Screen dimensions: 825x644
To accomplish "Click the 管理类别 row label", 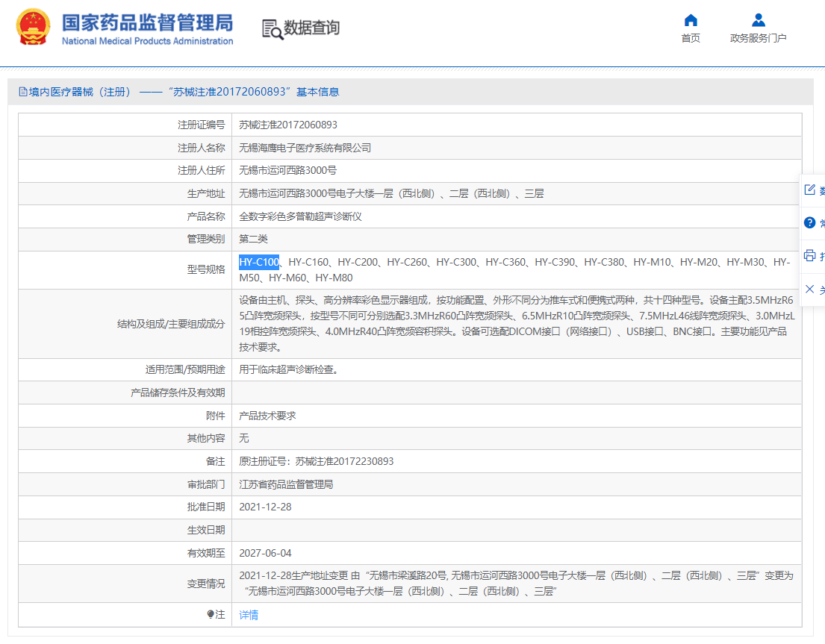I will [x=206, y=239].
